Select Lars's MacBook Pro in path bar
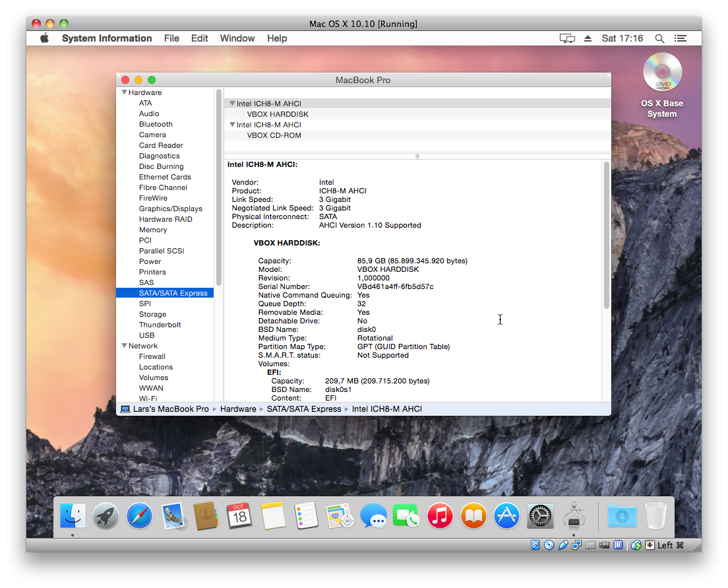 pyautogui.click(x=165, y=409)
